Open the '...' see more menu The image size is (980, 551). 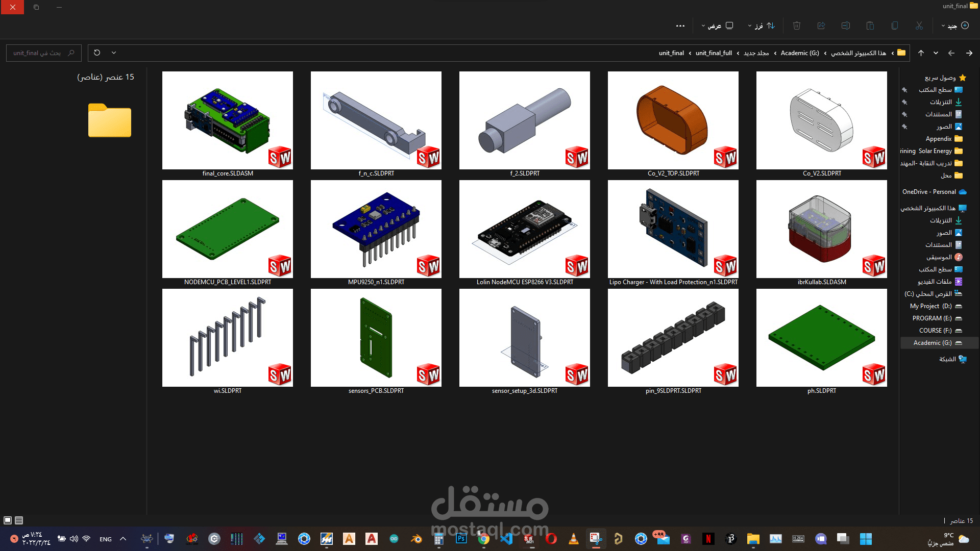tap(680, 26)
